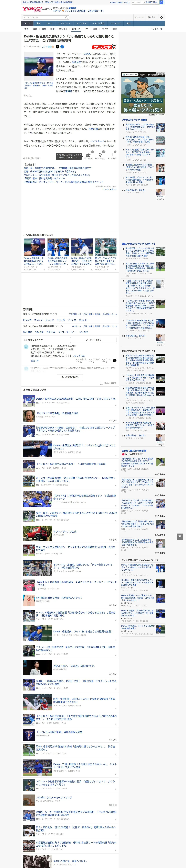
Task: Open the 大谷 翔平 player link
Action: (x=83, y=332)
